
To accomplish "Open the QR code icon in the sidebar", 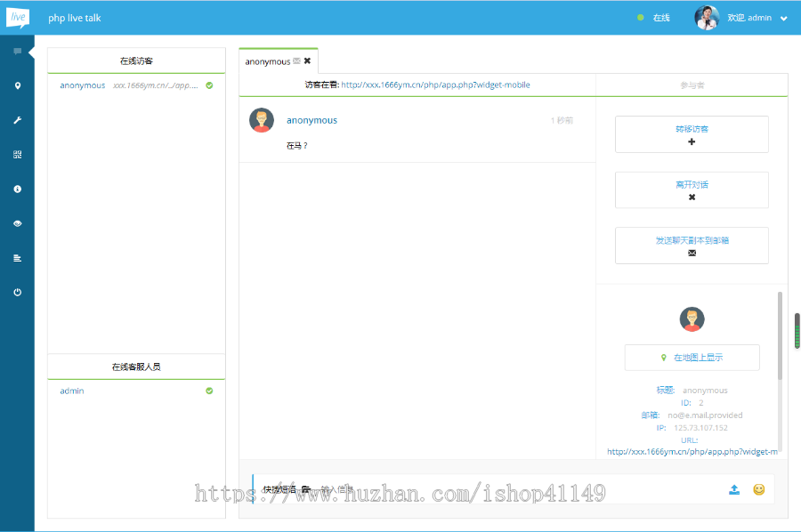I will coord(18,155).
